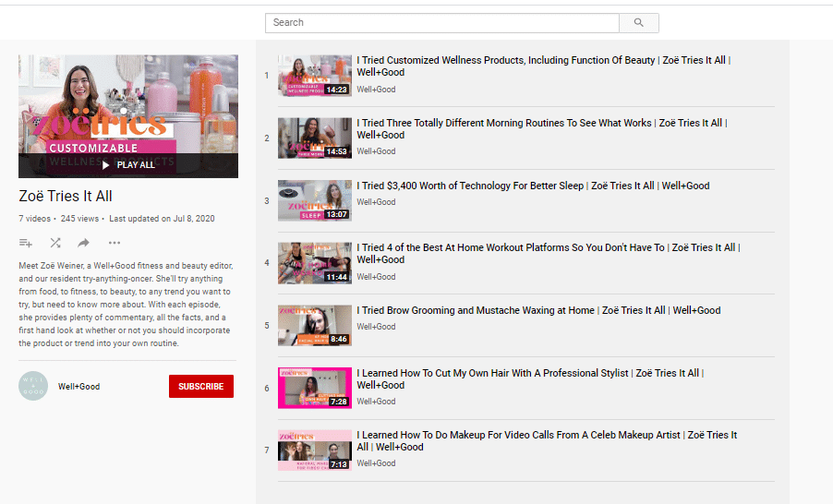Click Well+Good channel under the hair cutting video
Image resolution: width=833 pixels, height=504 pixels.
(x=376, y=402)
